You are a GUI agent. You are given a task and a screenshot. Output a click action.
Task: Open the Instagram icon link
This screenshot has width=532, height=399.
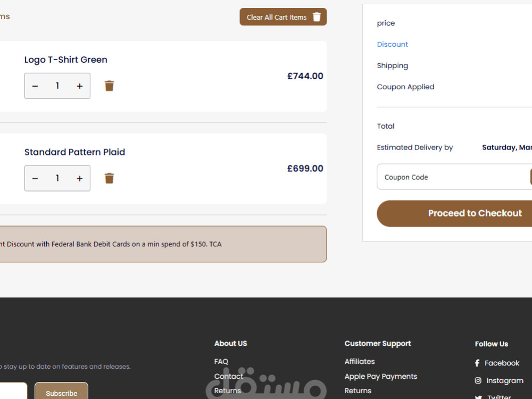coord(478,381)
